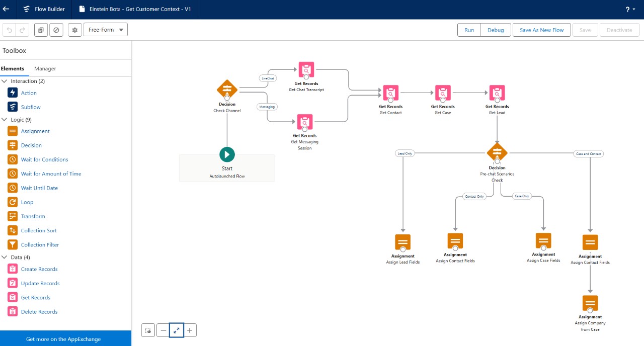Select Collection Sort element icon
Screen dimensions: 644x346
[13, 230]
